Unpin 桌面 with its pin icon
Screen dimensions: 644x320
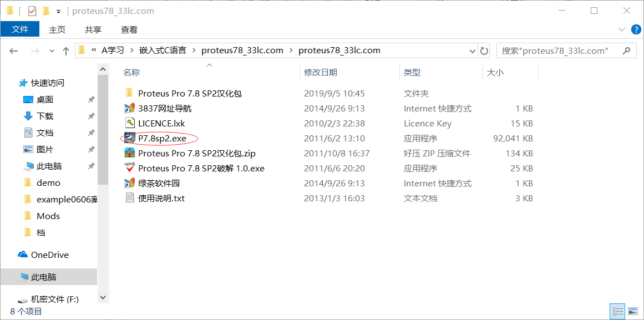point(91,100)
